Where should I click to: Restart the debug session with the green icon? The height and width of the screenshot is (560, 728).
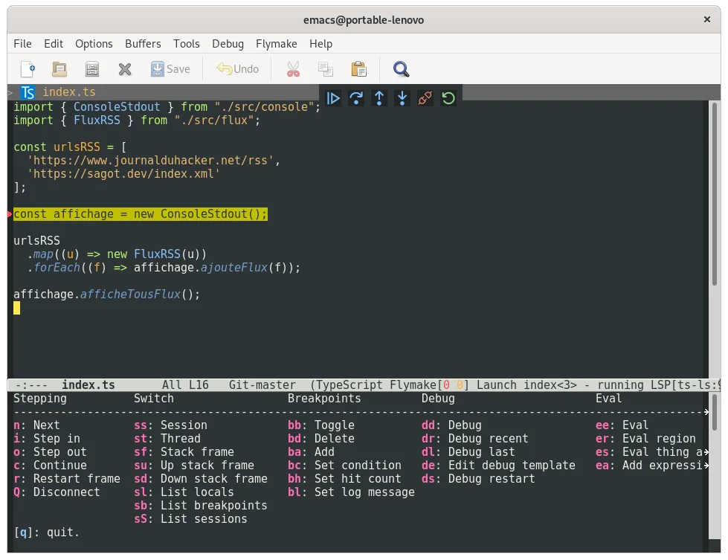[448, 97]
